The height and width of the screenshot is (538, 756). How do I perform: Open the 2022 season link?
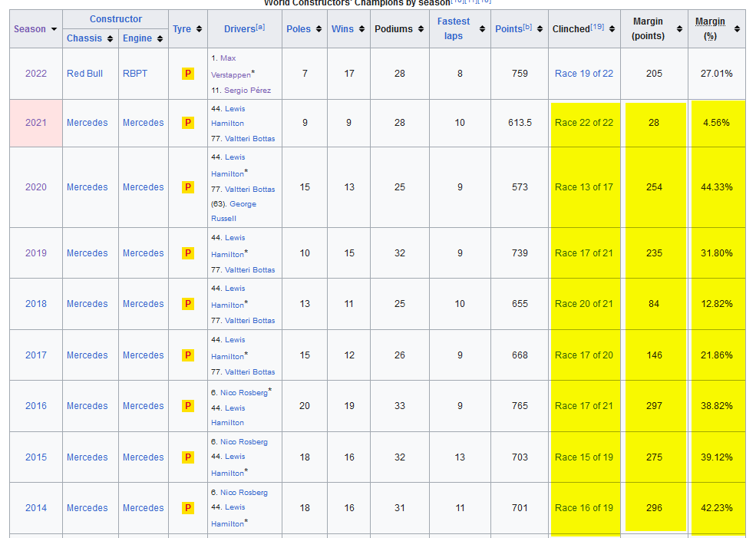click(36, 74)
